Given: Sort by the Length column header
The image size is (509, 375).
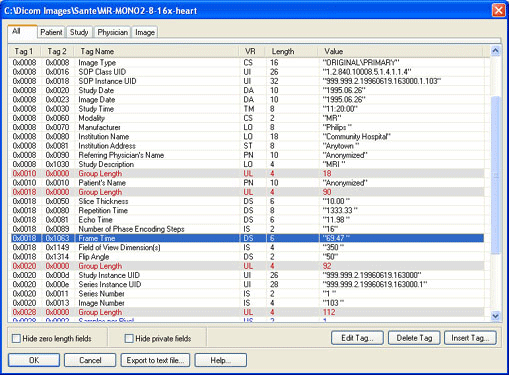Looking at the screenshot, I should 291,51.
